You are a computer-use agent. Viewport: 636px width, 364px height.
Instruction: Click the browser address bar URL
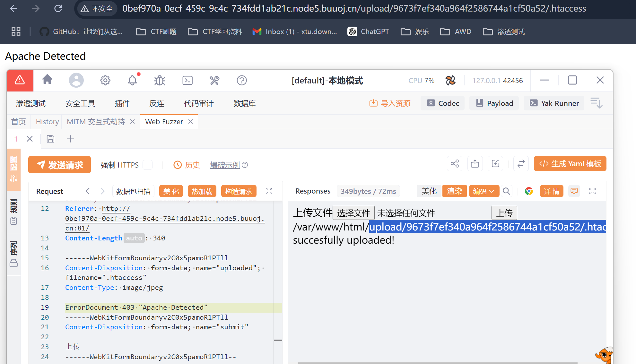tap(353, 9)
